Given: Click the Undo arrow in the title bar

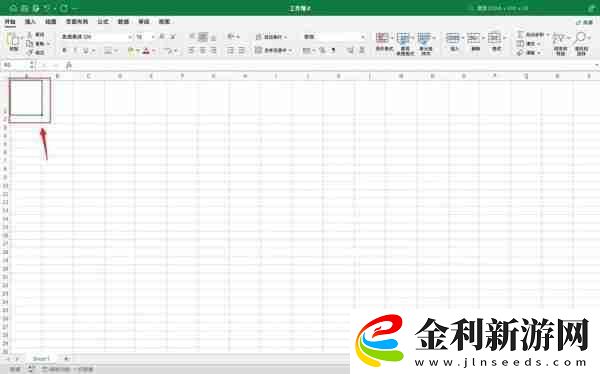Looking at the screenshot, I should 47,8.
